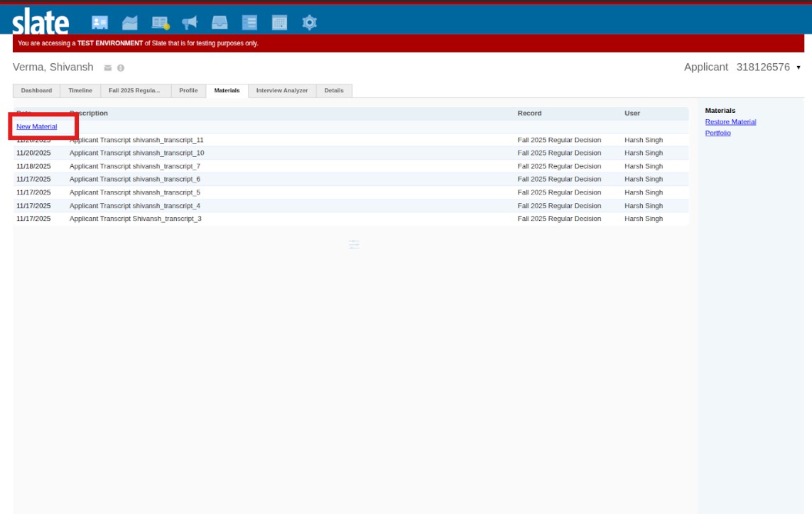Click the Restore Material link
Screen dimensions: 812x514
(730, 122)
